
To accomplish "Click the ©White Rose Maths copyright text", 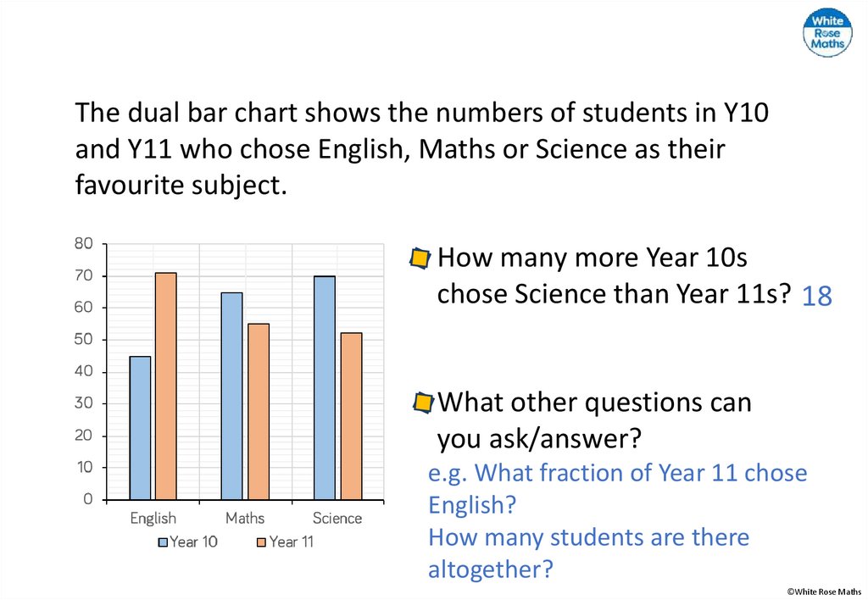I will 823,592.
